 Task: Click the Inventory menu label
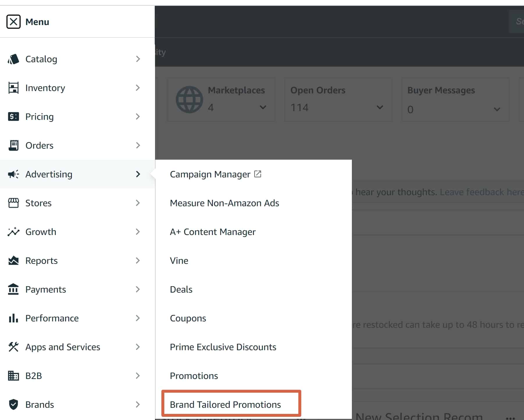(x=45, y=88)
